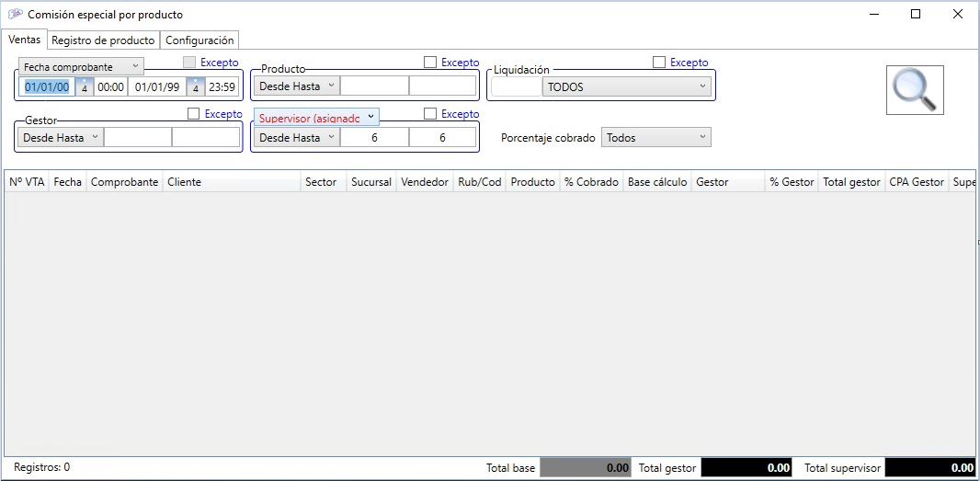Enable Excepto checkbox for Producto
The height and width of the screenshot is (481, 980).
[429, 63]
